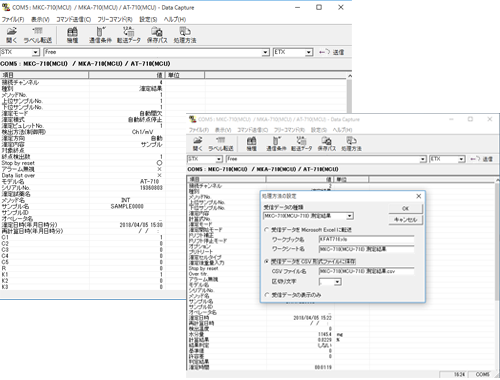
Task: Open コマンド送信(C) menu in back window
Action: coord(73,19)
